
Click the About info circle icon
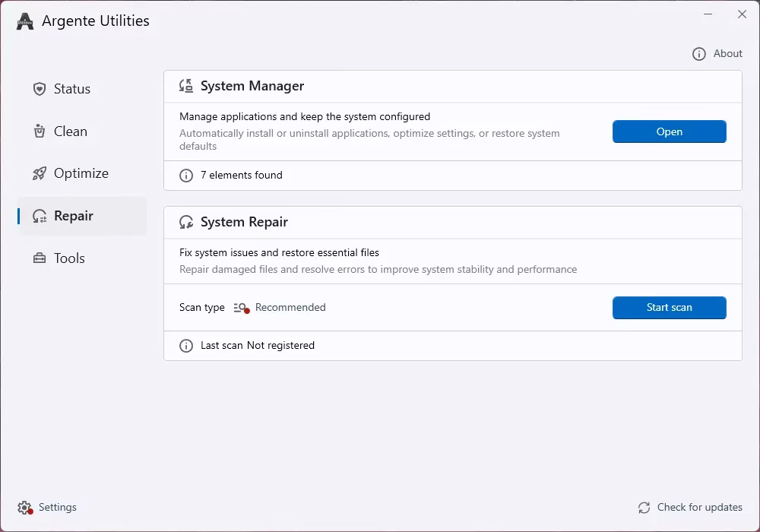tap(698, 53)
